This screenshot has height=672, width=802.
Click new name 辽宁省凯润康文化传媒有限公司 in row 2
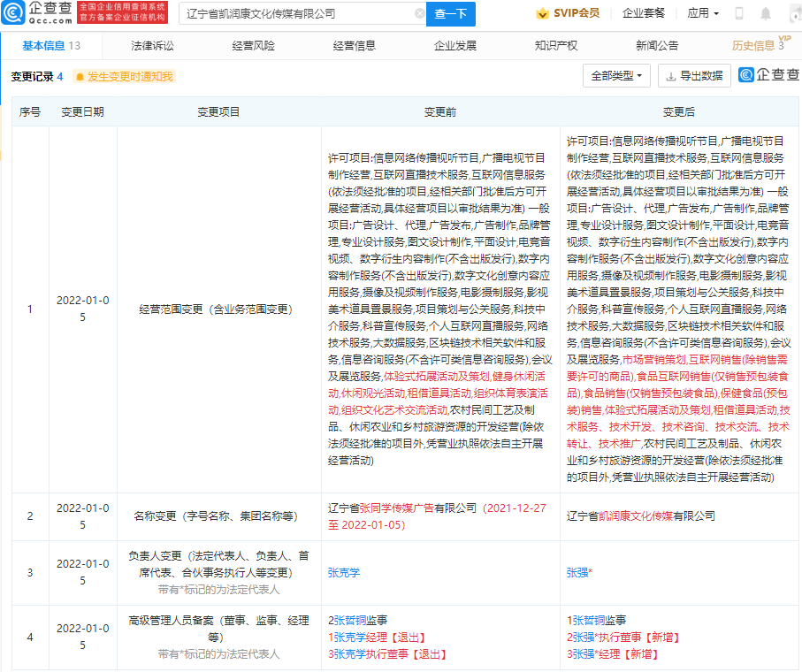click(641, 516)
